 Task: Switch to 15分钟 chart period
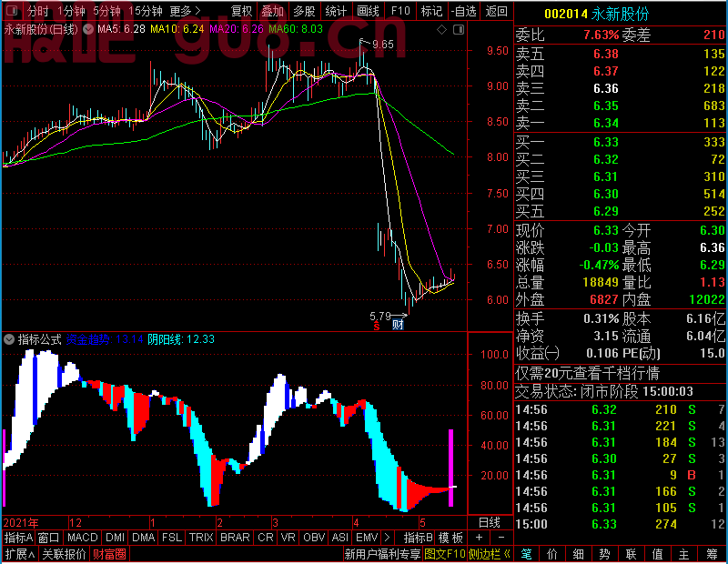[146, 11]
